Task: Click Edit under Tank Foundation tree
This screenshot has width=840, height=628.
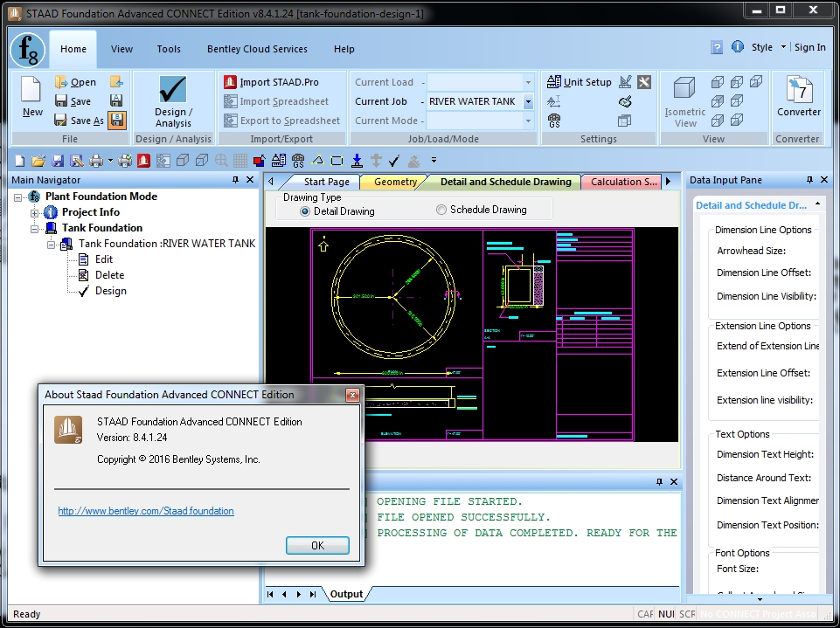Action: click(104, 259)
